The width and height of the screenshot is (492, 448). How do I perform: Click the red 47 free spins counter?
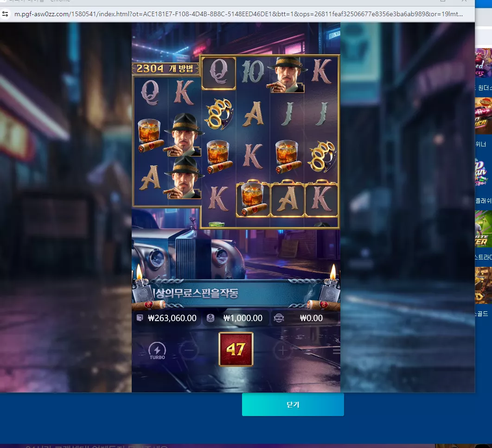click(236, 349)
